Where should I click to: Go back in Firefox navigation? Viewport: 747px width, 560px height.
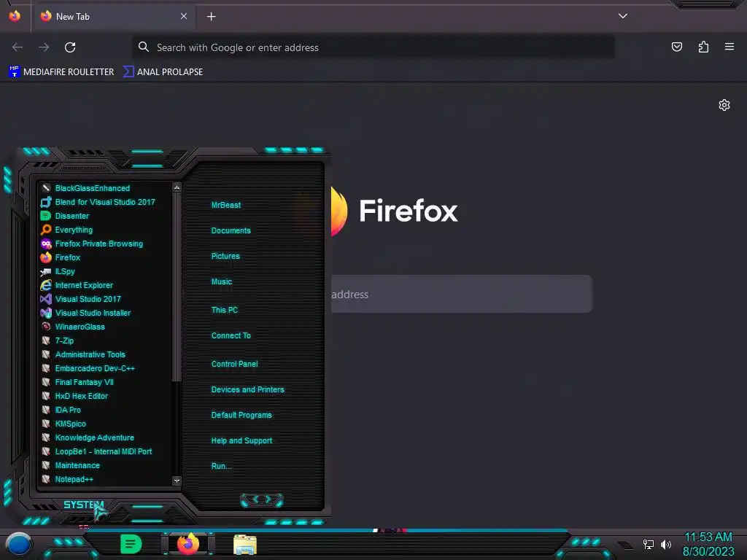(x=18, y=47)
